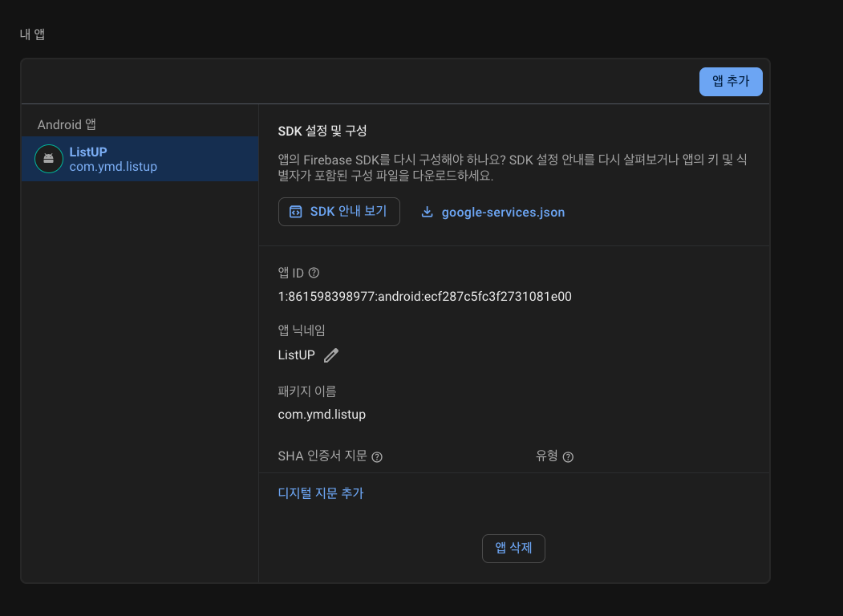Download google-services.json file

[x=493, y=212]
